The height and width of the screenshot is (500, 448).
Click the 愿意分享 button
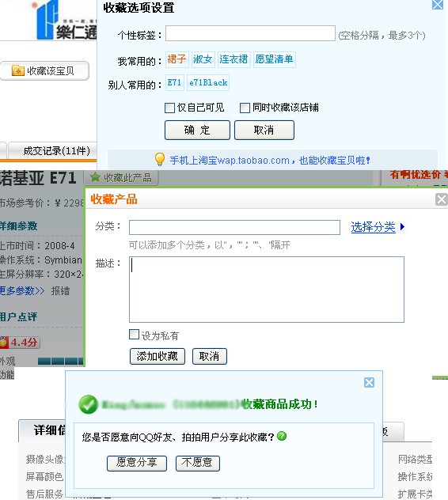(x=137, y=463)
